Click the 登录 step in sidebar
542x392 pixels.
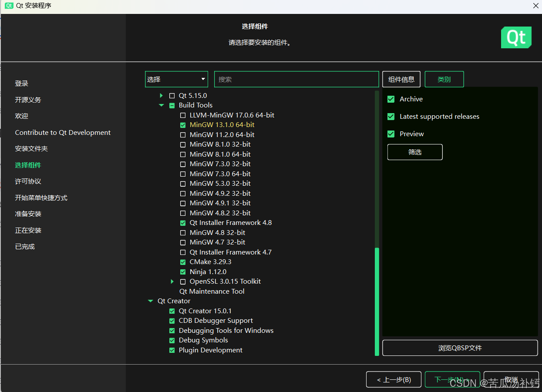tap(22, 84)
